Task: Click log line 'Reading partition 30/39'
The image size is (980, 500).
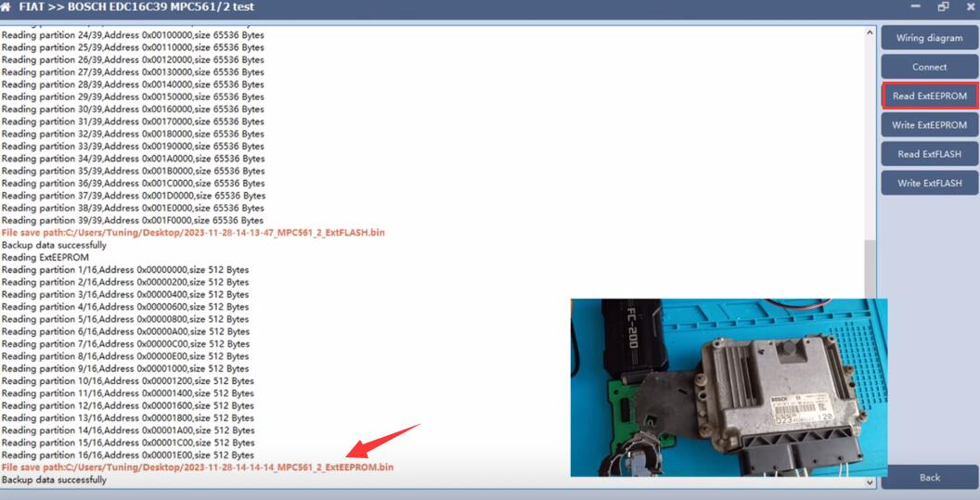Action: pos(133,109)
